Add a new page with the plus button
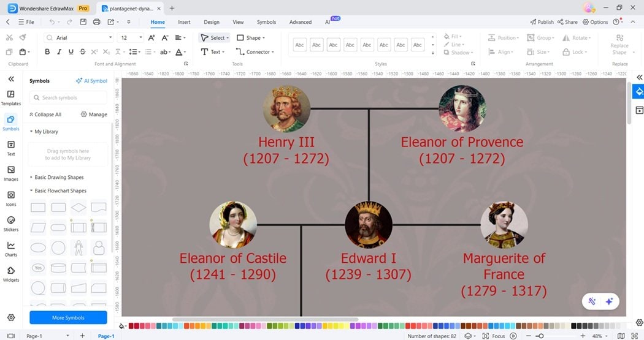 [82, 336]
